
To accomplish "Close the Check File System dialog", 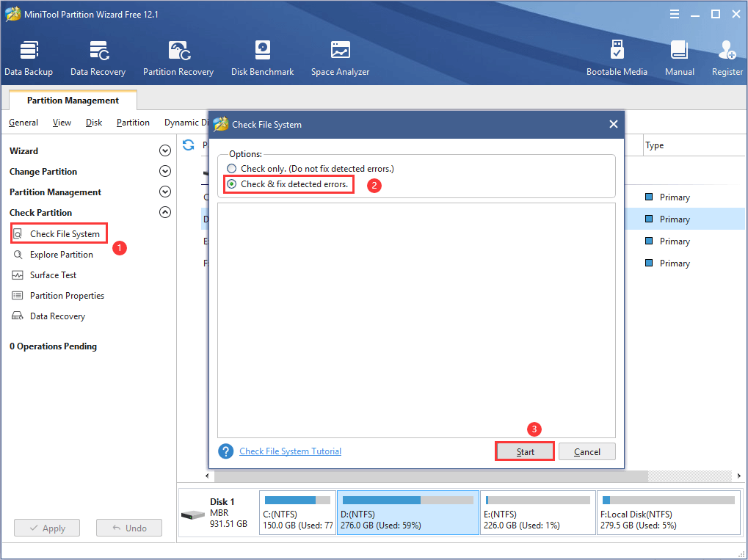I will pos(614,124).
